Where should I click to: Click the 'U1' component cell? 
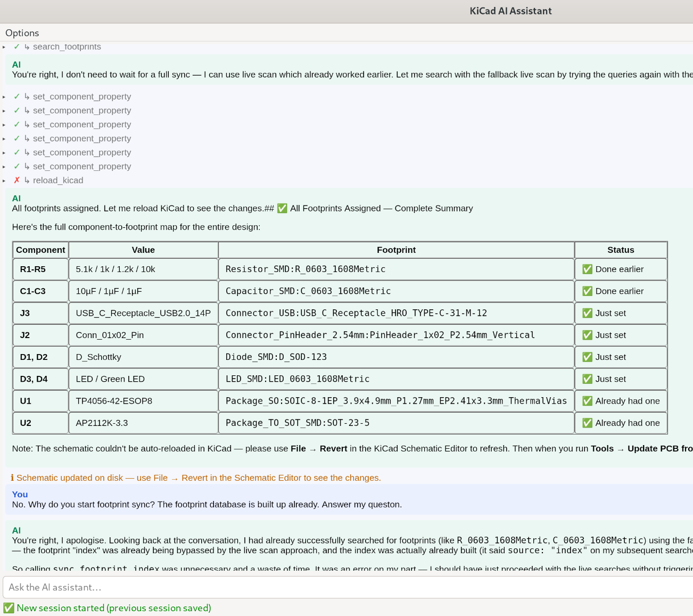[x=40, y=401]
